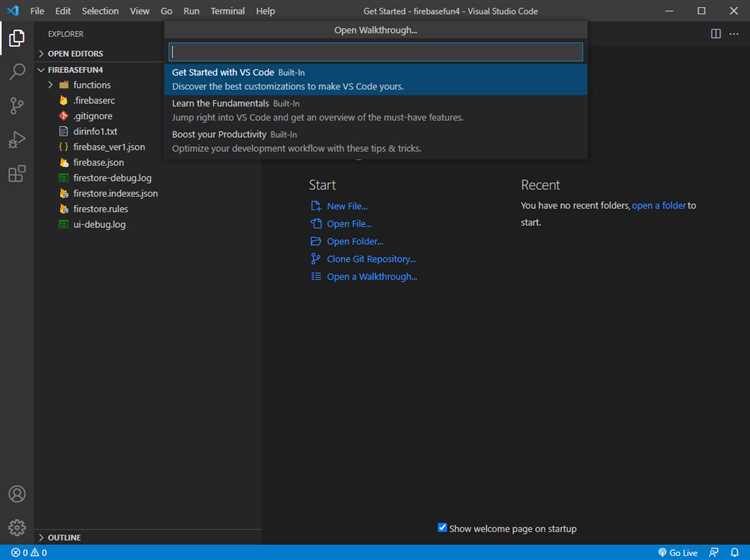
Task: Open the Extensions view icon
Action: [x=17, y=174]
